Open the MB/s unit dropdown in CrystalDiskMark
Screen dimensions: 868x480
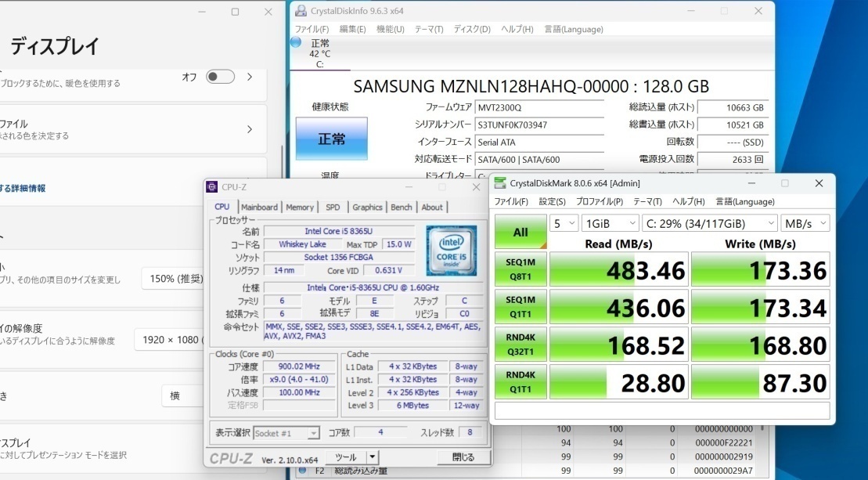(805, 223)
